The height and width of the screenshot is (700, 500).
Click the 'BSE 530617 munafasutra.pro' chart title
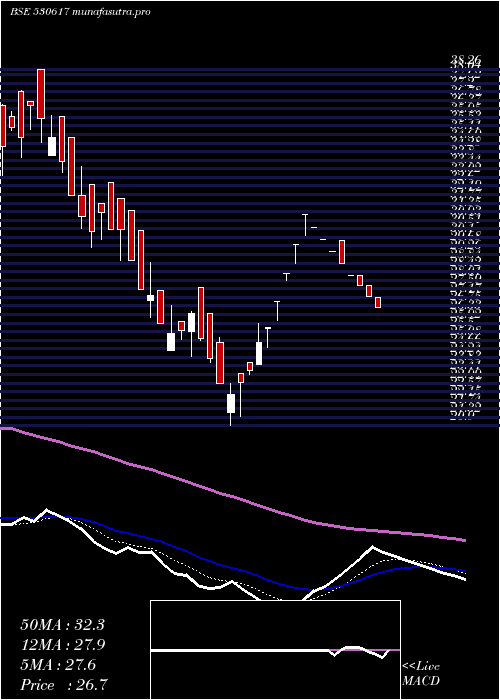[80, 12]
